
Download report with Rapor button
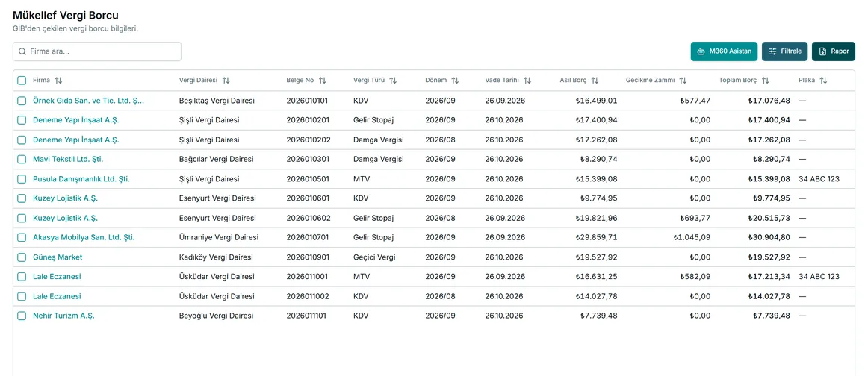834,51
